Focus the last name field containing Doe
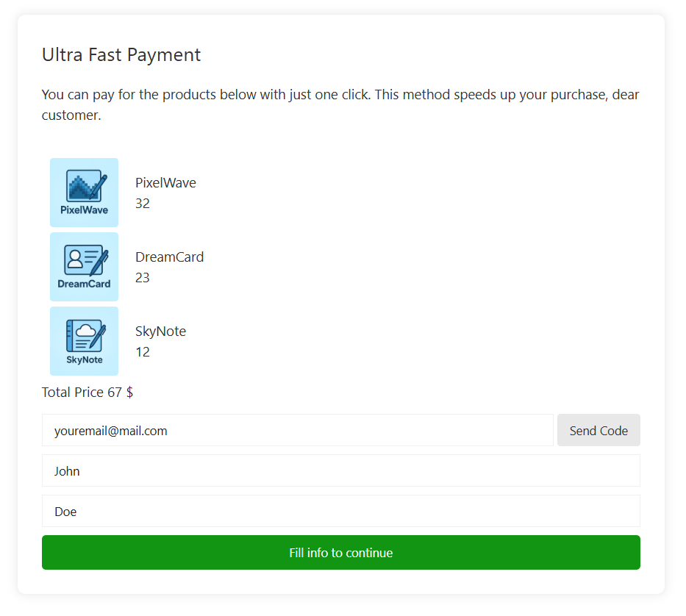Viewport: 686px width, 616px height. 340,512
